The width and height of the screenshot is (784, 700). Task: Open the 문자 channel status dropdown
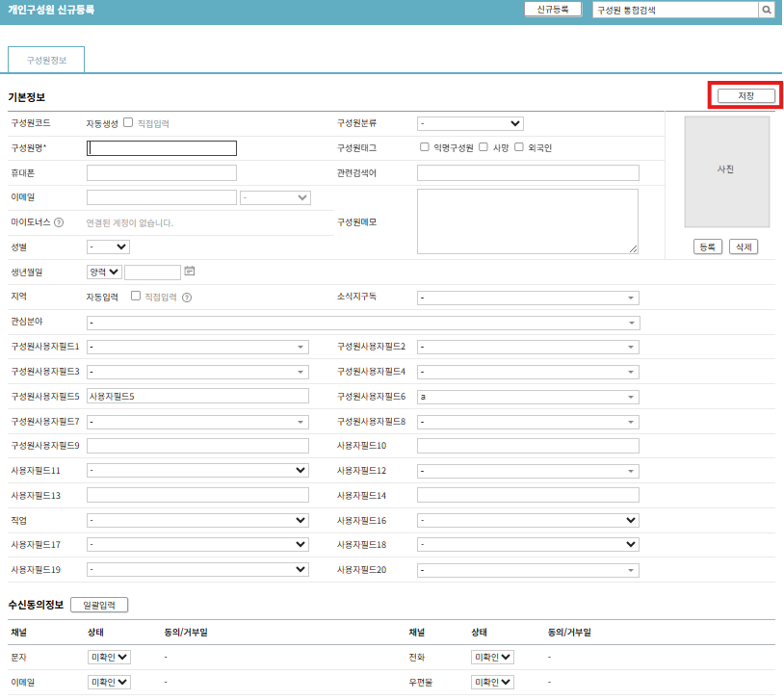(109, 657)
